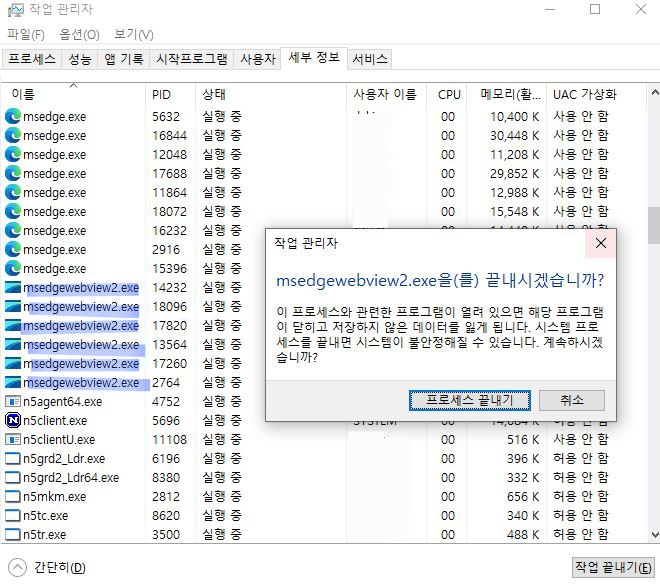This screenshot has width=660, height=588.
Task: Select the n5tr.exe process name
Action: tap(45, 535)
